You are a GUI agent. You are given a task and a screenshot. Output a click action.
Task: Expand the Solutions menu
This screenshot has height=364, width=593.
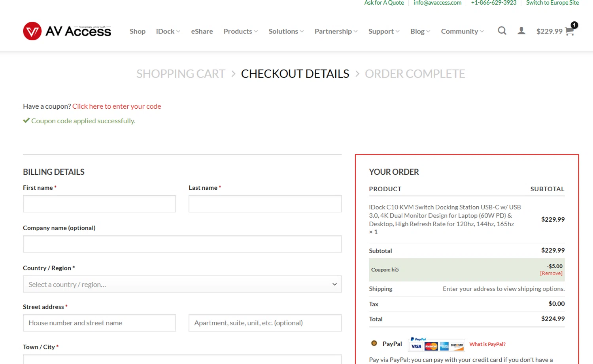(x=286, y=31)
